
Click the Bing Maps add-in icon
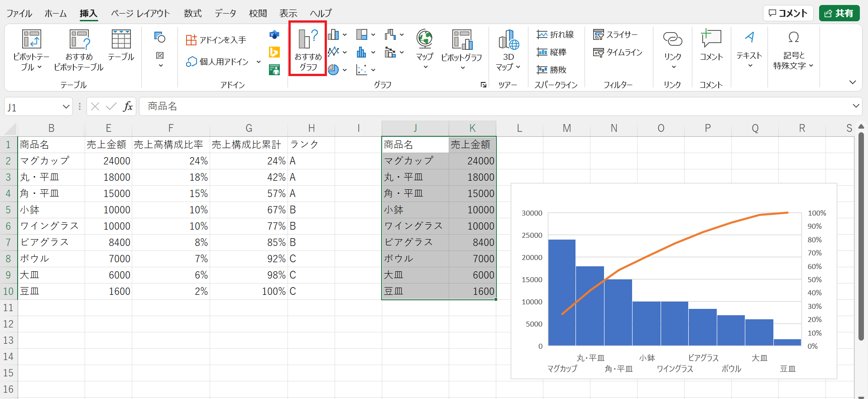point(274,53)
